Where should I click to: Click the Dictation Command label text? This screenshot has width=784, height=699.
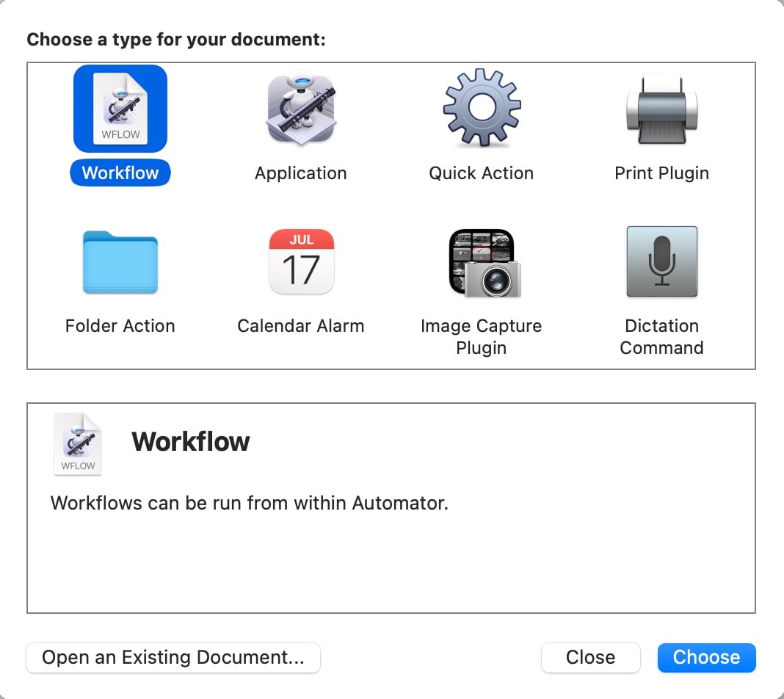tap(661, 336)
